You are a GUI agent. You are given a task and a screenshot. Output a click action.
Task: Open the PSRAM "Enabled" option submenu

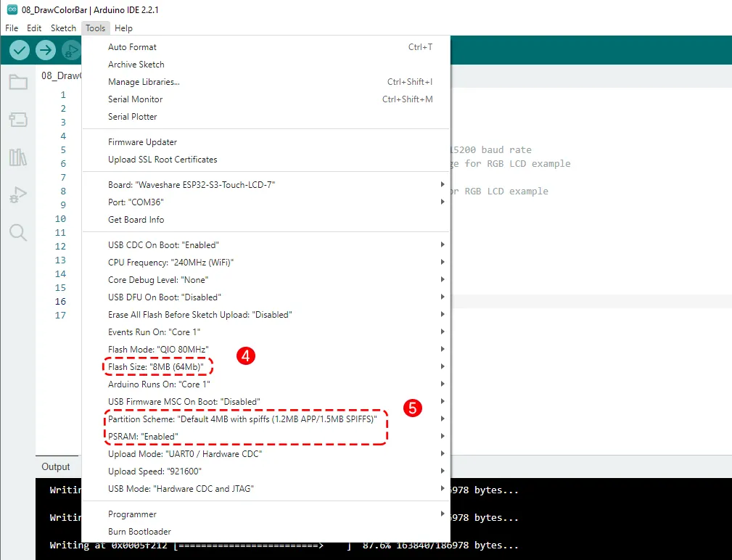(x=143, y=437)
